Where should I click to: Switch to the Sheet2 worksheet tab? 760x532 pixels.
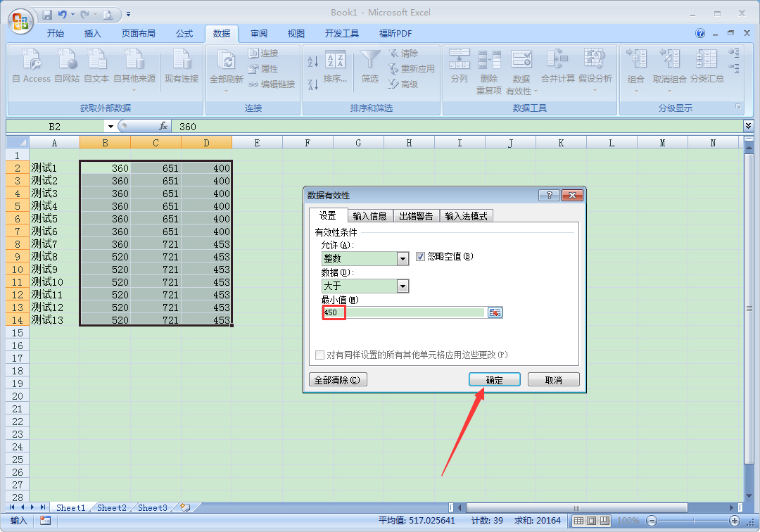(111, 507)
